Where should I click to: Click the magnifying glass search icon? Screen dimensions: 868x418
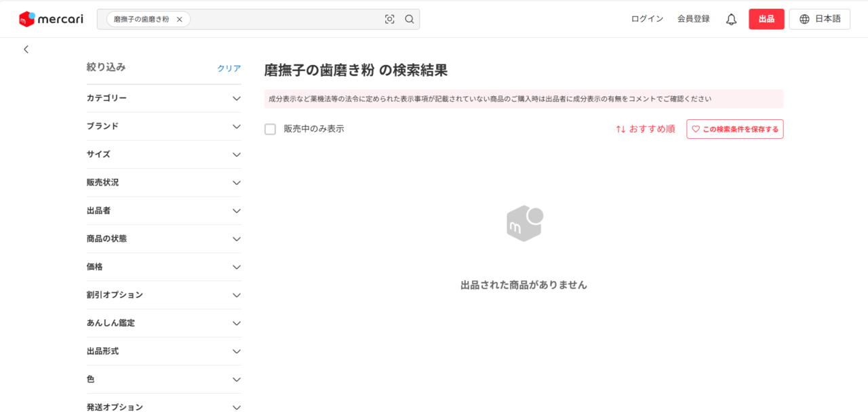pyautogui.click(x=410, y=19)
